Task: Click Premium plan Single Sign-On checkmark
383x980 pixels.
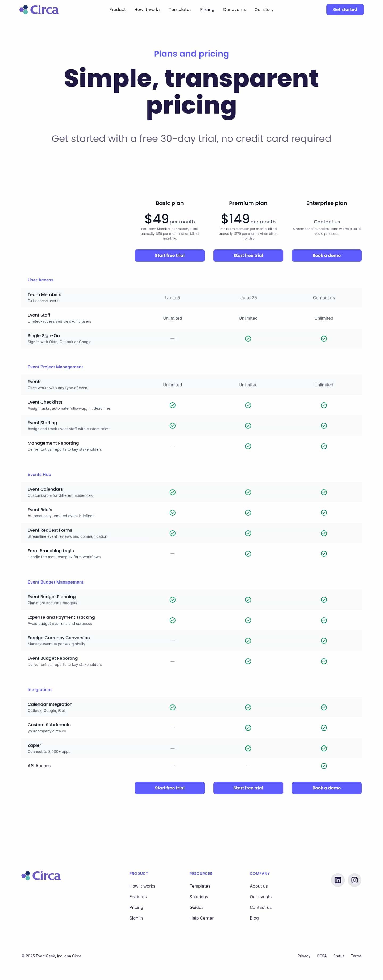Action: (248, 339)
